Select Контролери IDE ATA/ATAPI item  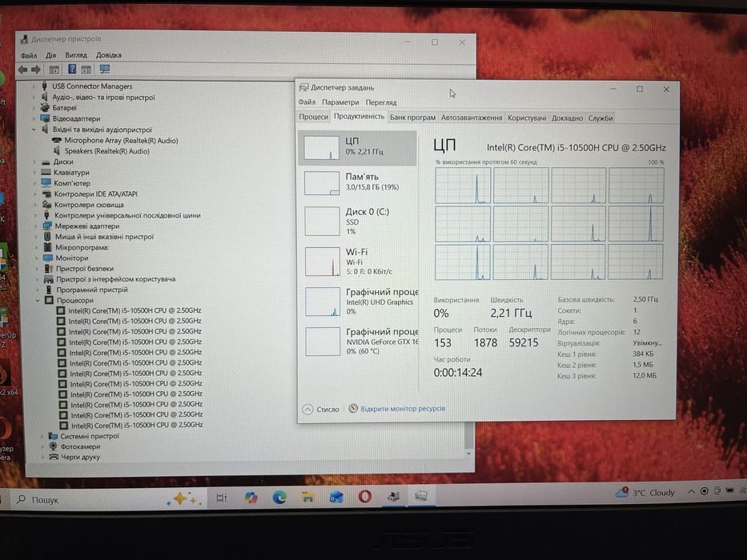(95, 194)
